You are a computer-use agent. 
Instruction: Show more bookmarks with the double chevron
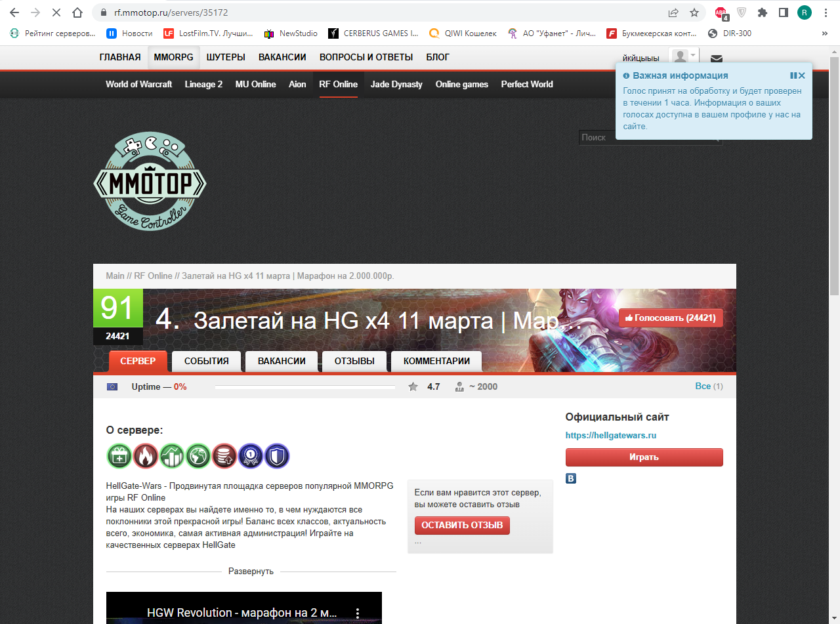click(x=825, y=33)
